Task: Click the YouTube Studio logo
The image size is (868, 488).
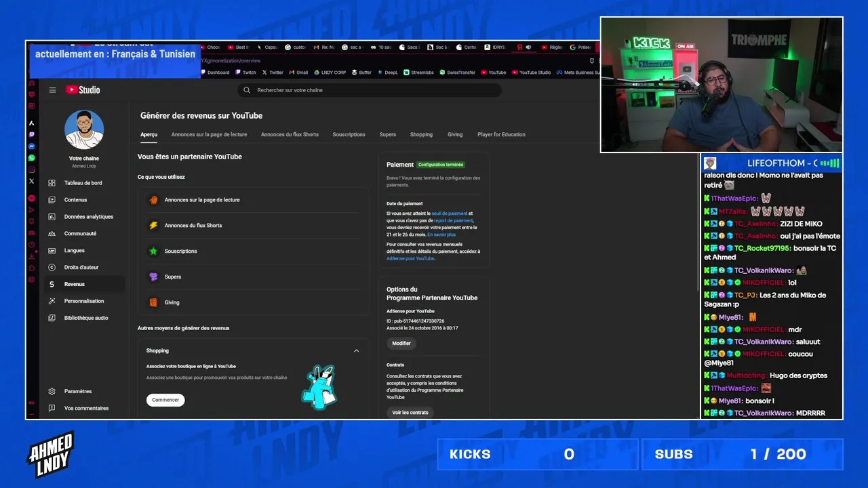Action: click(x=83, y=89)
